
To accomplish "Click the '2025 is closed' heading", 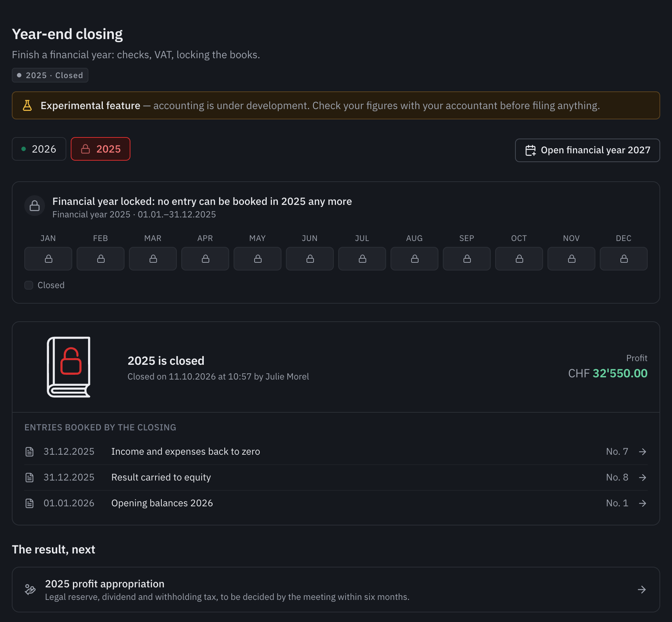I will click(166, 361).
